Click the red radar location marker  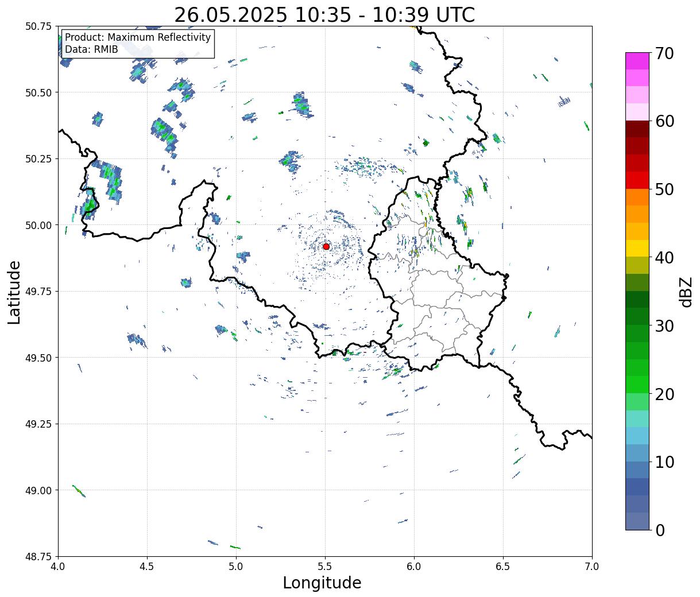pos(326,246)
